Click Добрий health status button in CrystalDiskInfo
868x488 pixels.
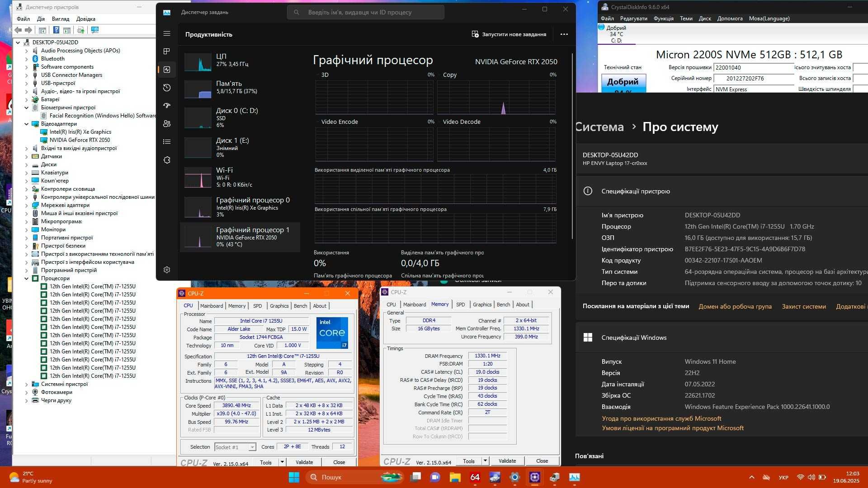(x=623, y=83)
